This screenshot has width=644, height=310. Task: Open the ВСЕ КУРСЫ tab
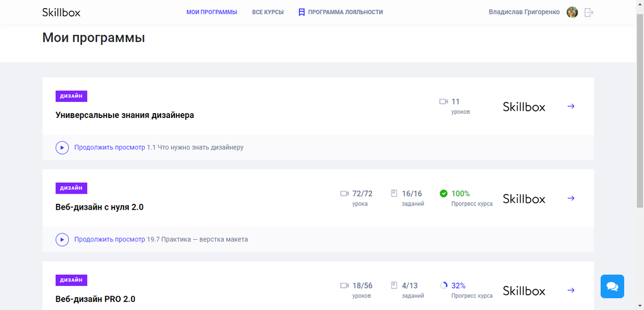(268, 12)
